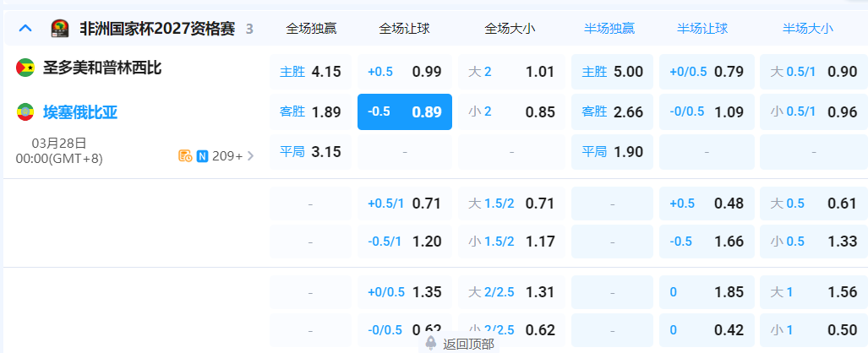Select full-time +0/0.5 at 1.35
The height and width of the screenshot is (353, 868).
[x=405, y=292]
